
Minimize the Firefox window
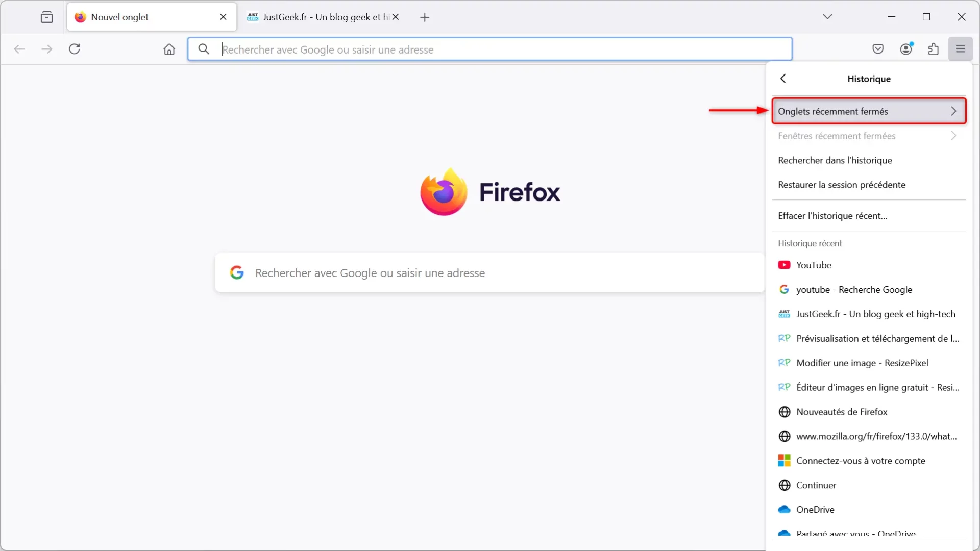pos(891,17)
